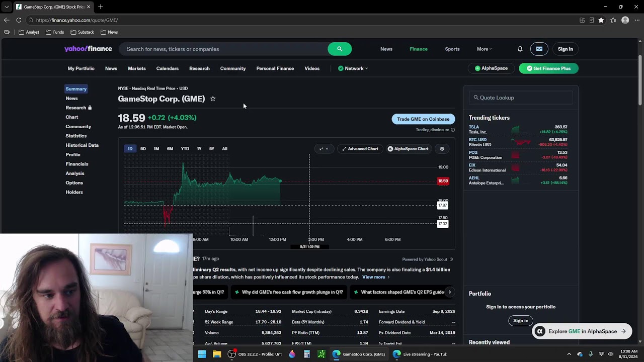The height and width of the screenshot is (362, 644).
Task: Open the browser tab search chevron
Action: point(7,7)
